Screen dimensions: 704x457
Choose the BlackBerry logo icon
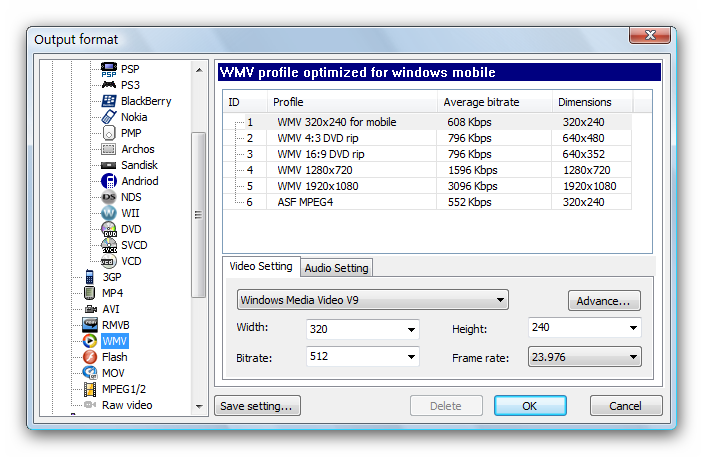point(109,101)
